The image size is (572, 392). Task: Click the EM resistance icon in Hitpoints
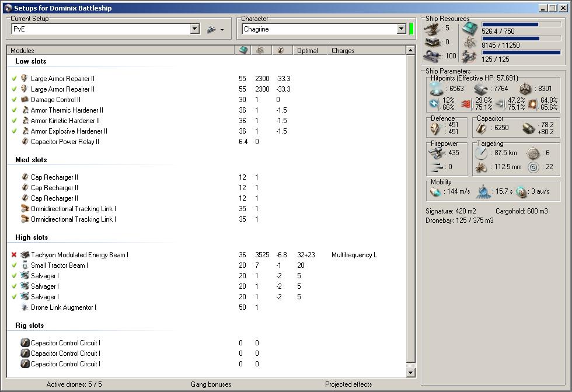(434, 104)
